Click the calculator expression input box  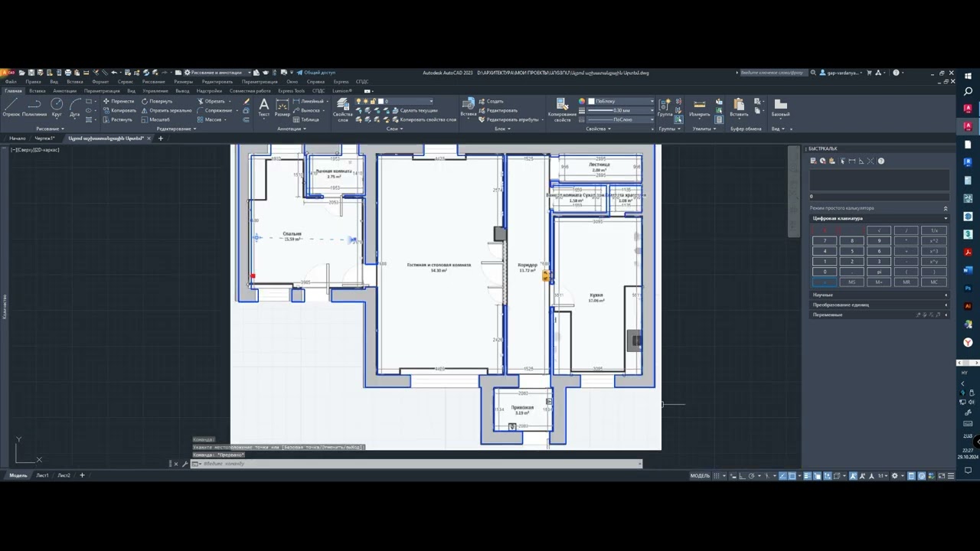(x=880, y=196)
